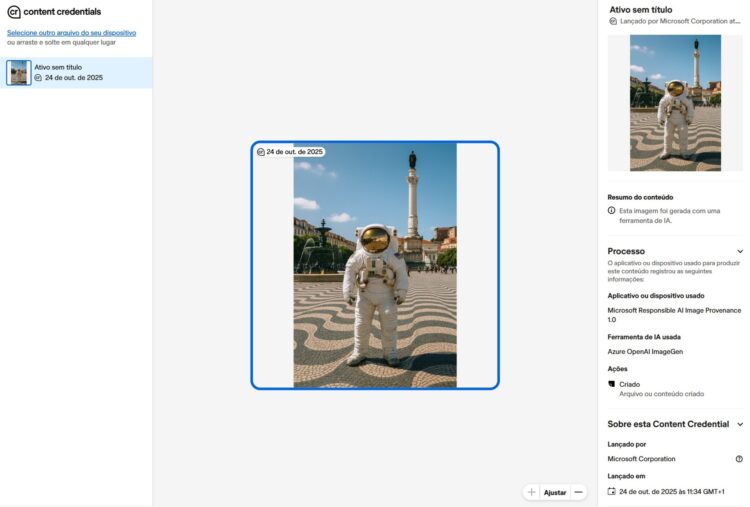750x507 pixels.
Task: Click the content credentials wordmark text
Action: [61, 12]
